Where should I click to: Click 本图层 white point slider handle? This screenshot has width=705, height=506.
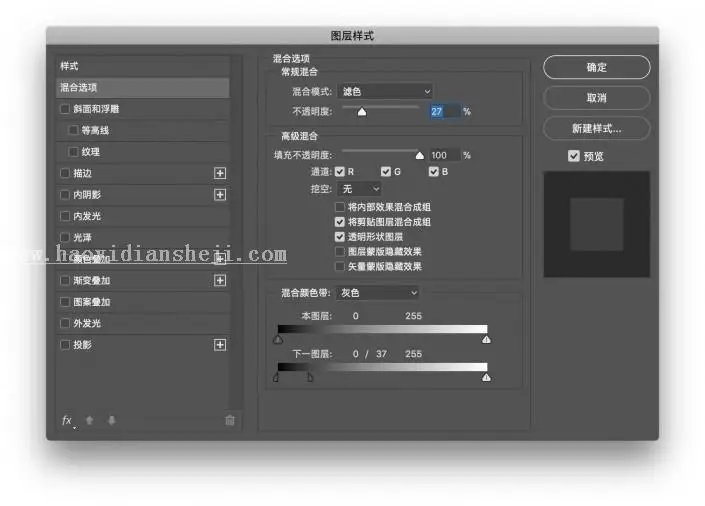tap(486, 340)
